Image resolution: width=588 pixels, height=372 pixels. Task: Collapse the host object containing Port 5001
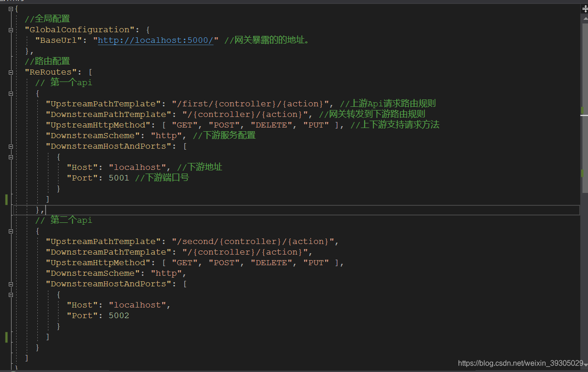point(11,157)
